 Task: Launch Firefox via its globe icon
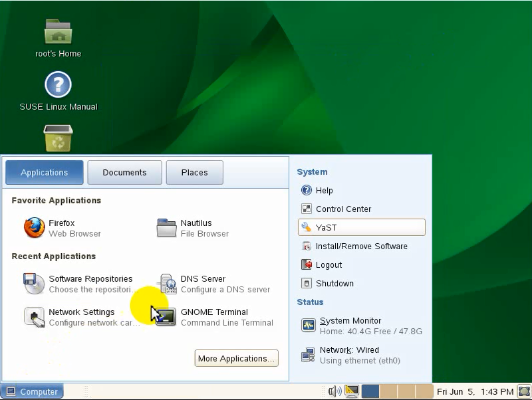35,227
